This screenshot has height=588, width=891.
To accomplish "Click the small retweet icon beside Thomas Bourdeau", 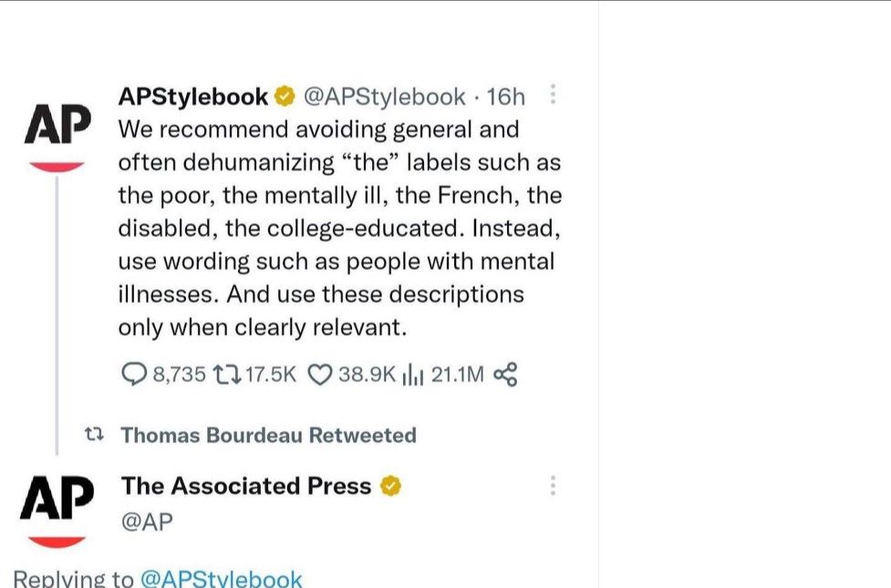I will click(x=92, y=435).
